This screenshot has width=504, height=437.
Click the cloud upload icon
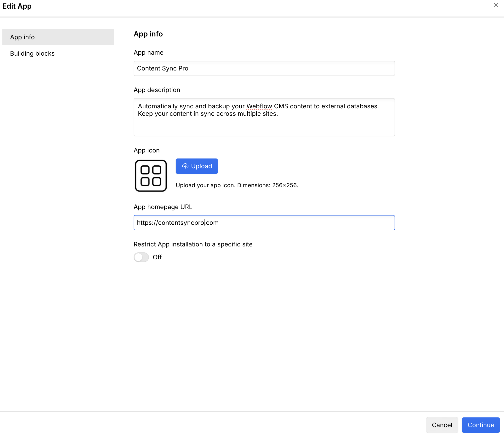pyautogui.click(x=185, y=166)
